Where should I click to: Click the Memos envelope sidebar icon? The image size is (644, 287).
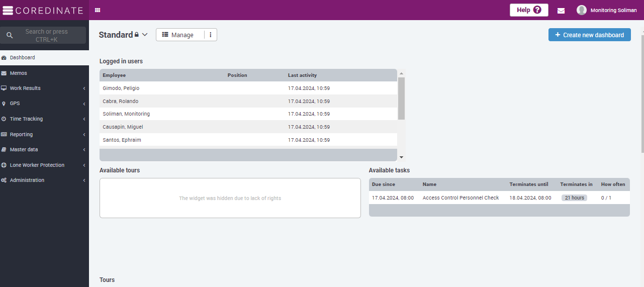(x=4, y=73)
